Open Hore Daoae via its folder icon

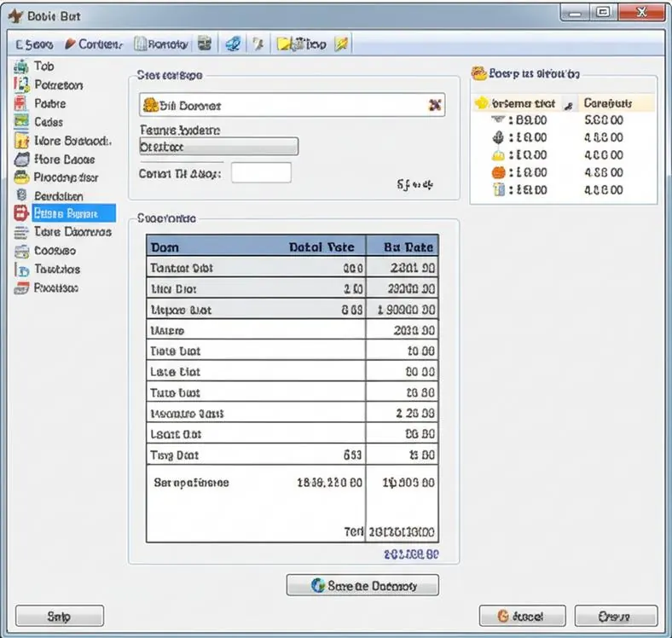[x=21, y=159]
